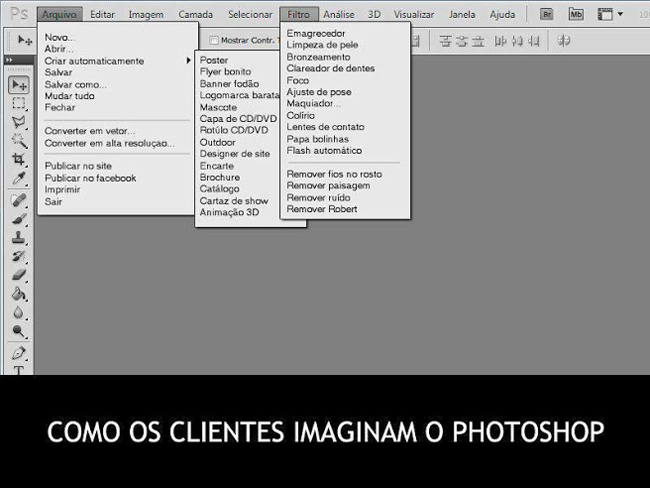This screenshot has height=488, width=650.
Task: Select the Blur droplet tool
Action: [19, 312]
